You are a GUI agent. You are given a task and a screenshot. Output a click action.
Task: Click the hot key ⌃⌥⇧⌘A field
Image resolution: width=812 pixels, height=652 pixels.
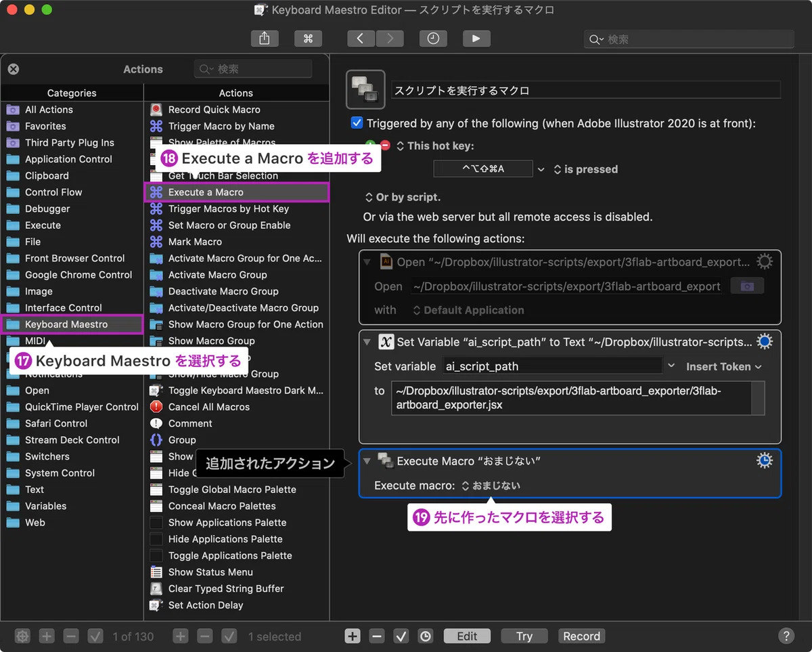point(483,169)
